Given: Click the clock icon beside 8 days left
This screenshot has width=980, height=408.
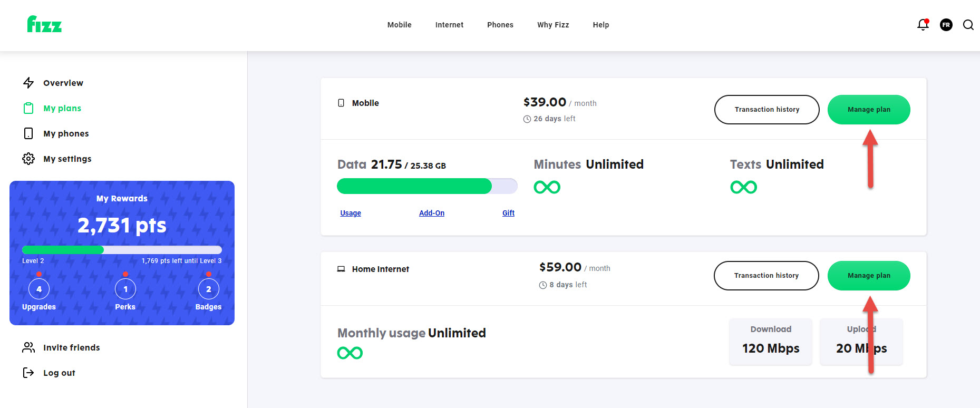Looking at the screenshot, I should coord(543,285).
